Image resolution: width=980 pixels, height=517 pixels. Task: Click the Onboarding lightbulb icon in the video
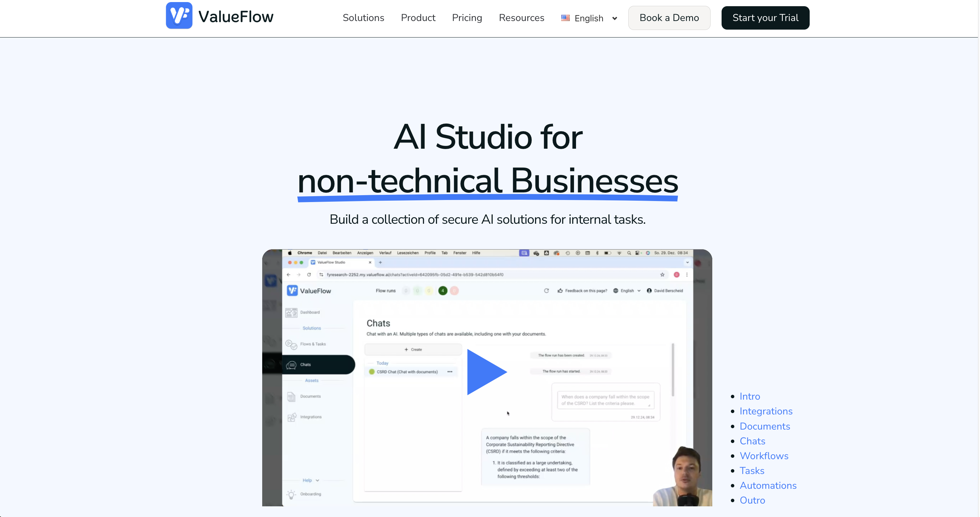(291, 495)
